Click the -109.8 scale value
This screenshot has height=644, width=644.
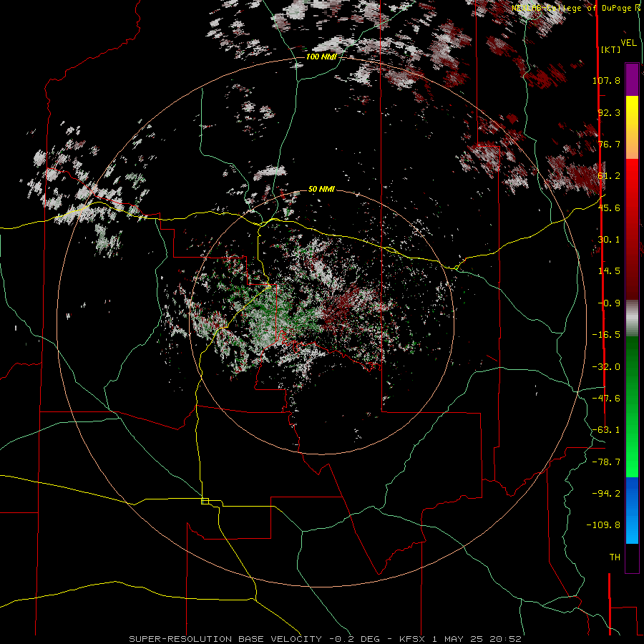[x=603, y=525]
